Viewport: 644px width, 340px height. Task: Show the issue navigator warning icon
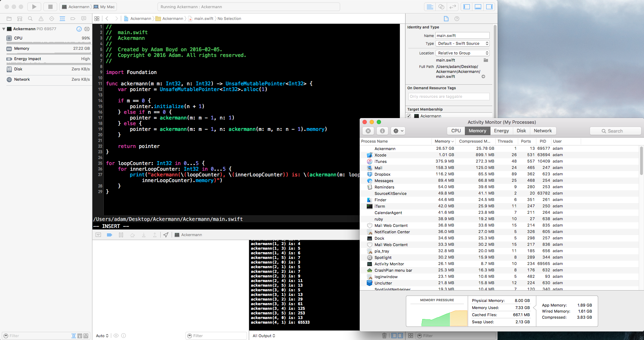pos(41,18)
